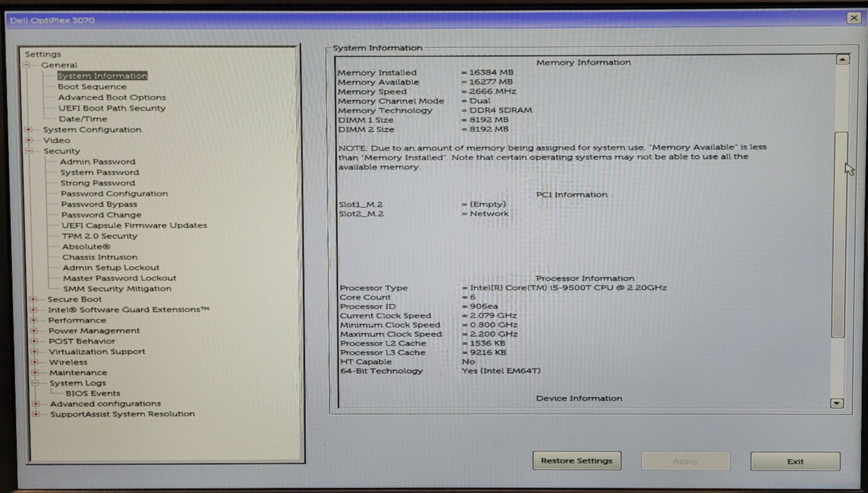Expand the Power Management node
The image size is (868, 493).
click(x=34, y=331)
